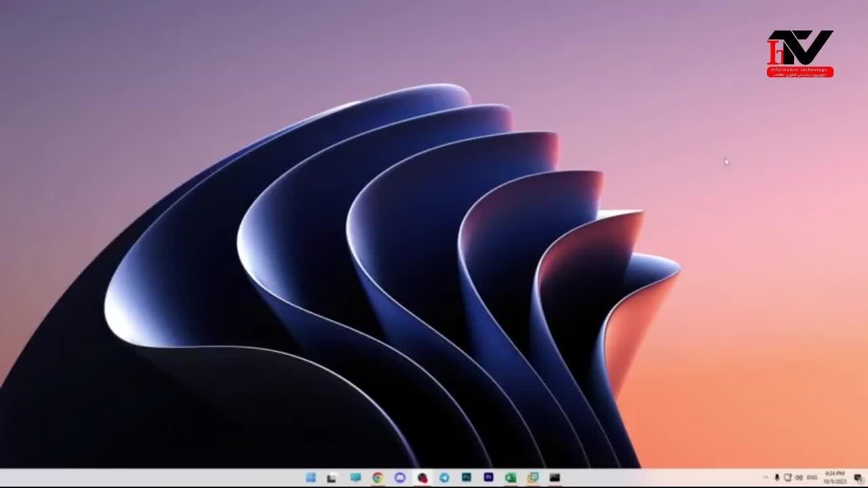
Task: Click the dark circle red-dot taskbar app
Action: pos(422,478)
